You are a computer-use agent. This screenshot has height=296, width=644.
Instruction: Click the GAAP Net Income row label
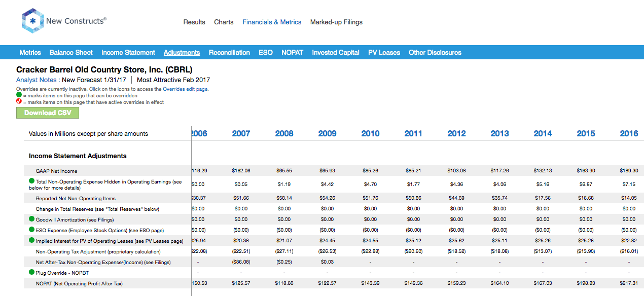[x=56, y=171]
